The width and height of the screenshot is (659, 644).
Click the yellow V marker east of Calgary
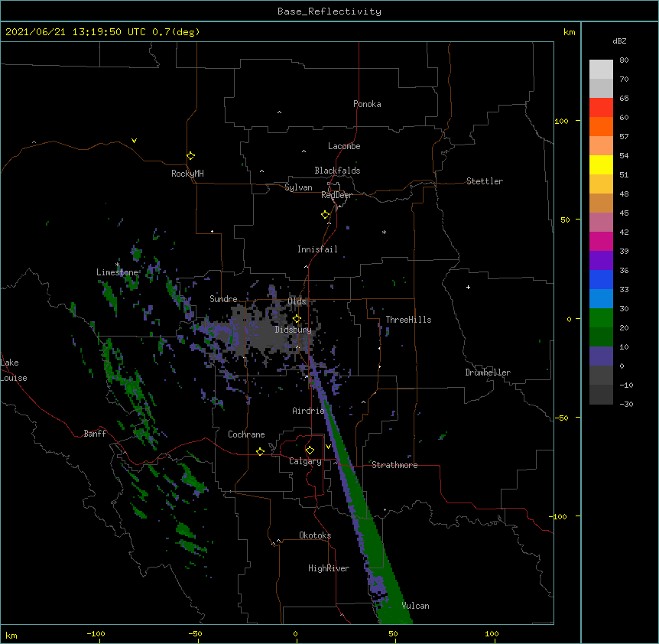click(x=328, y=447)
